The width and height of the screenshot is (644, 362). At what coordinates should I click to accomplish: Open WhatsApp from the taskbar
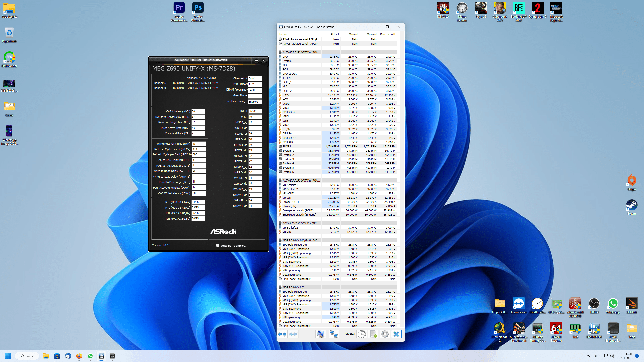90,356
